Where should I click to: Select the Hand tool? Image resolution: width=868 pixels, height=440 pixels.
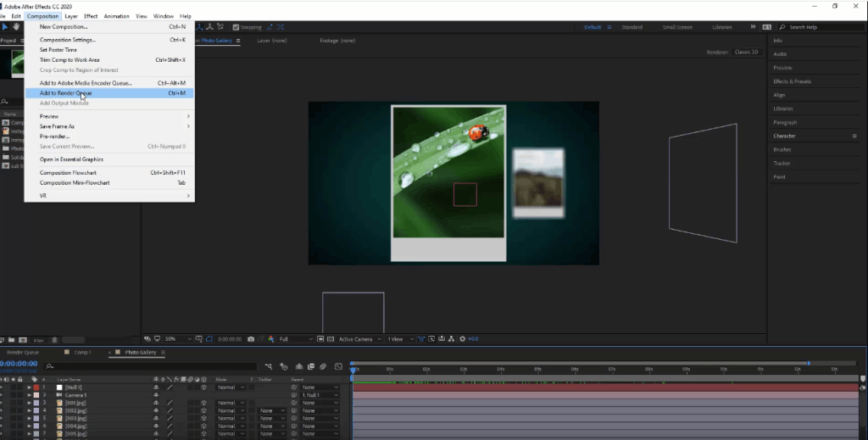(16, 26)
